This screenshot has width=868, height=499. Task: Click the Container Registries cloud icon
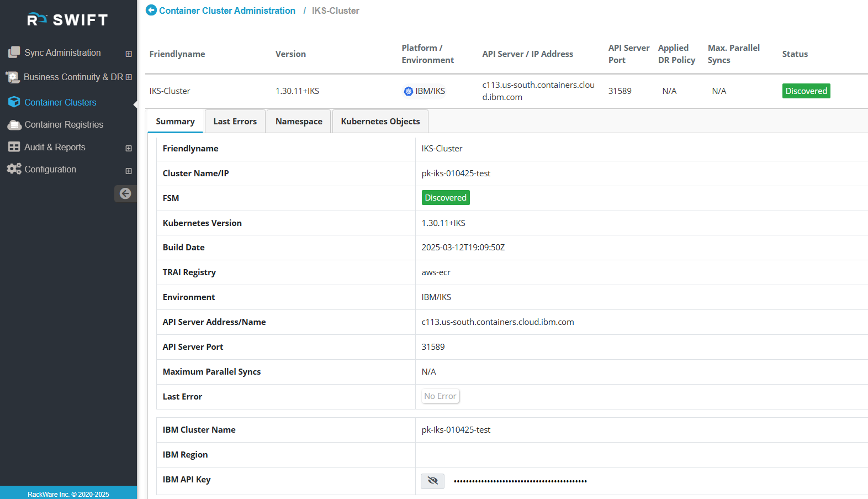[14, 125]
